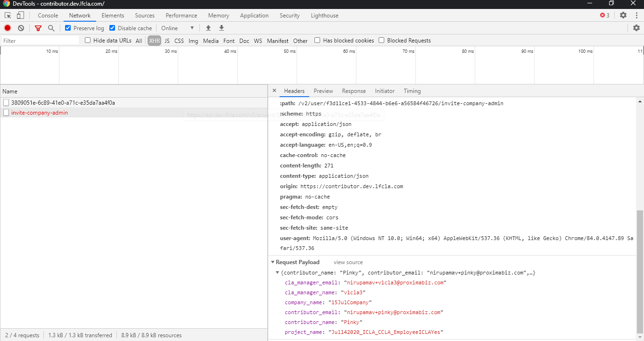Image resolution: width=644 pixels, height=341 pixels.
Task: Stop recording the network log
Action: (x=8, y=28)
